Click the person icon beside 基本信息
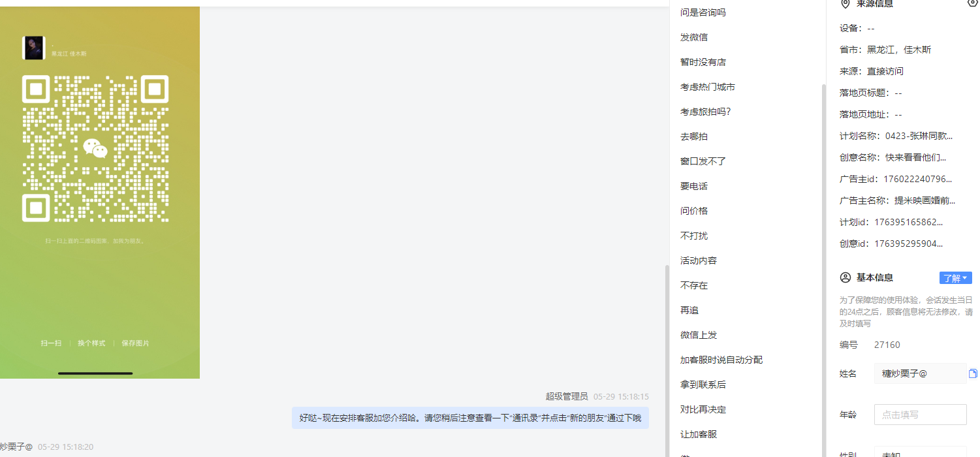Screen dimensions: 980x457 click(846, 277)
